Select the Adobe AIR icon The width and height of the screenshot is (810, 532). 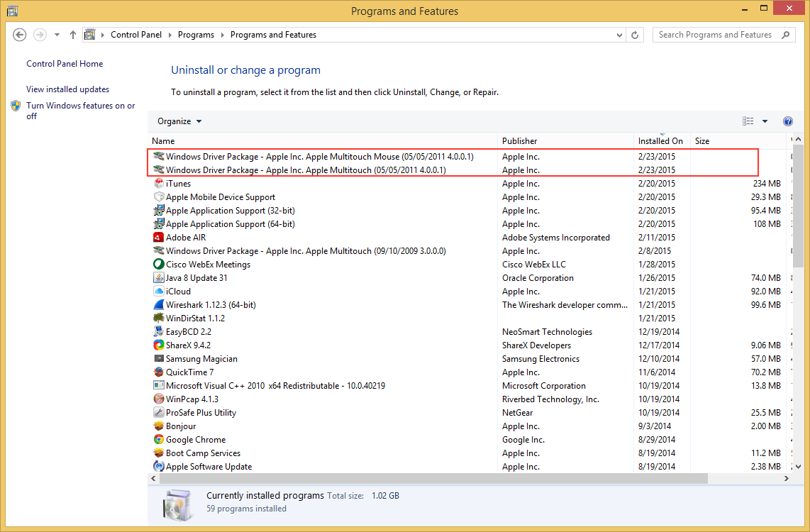point(159,237)
